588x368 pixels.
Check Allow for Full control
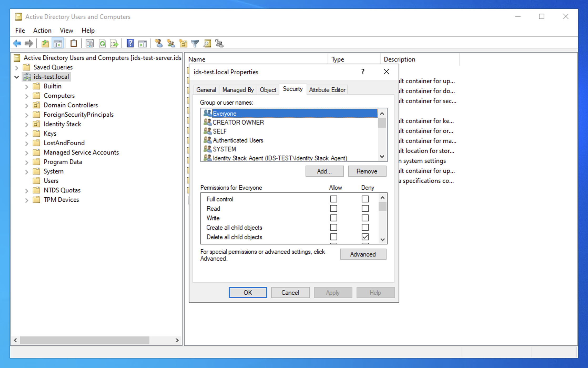(x=333, y=199)
